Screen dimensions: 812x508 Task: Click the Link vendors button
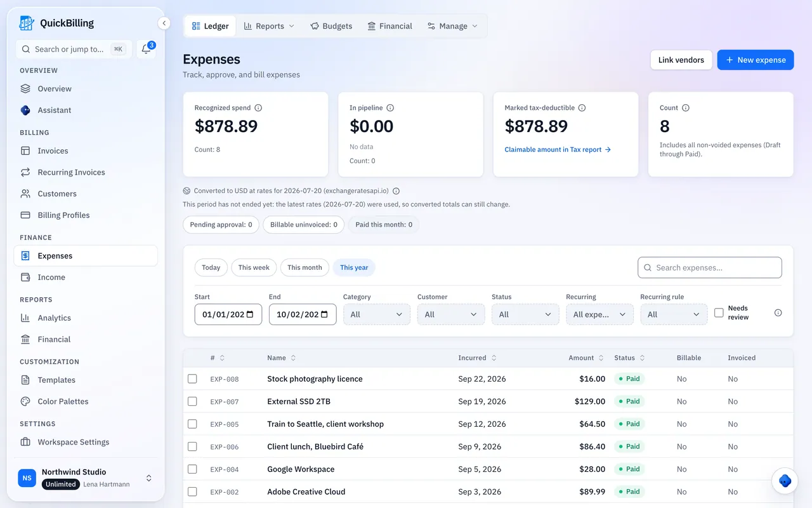pos(681,60)
